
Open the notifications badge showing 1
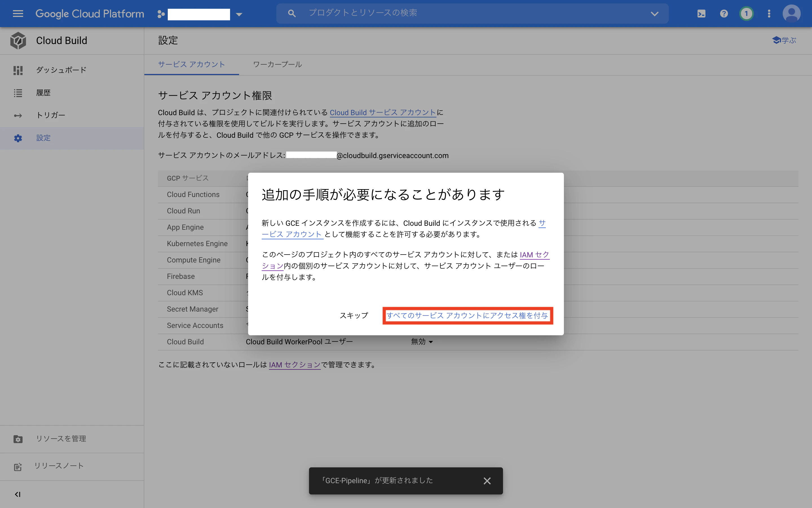[x=746, y=14]
